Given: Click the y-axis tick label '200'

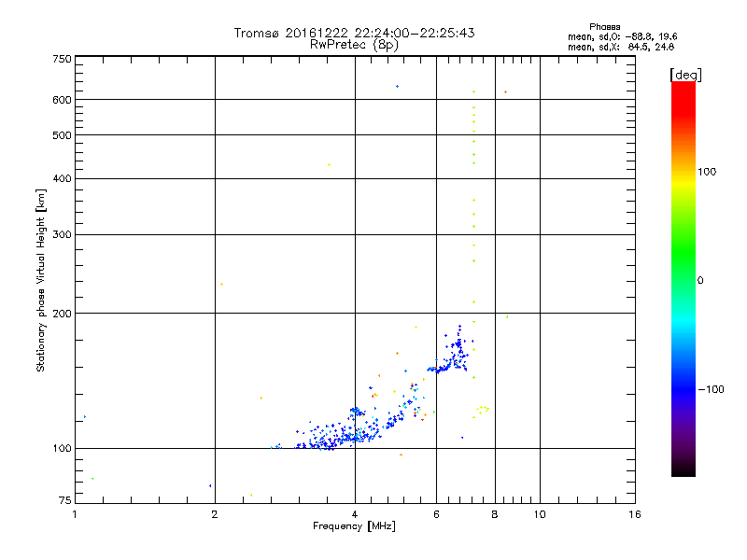Looking at the screenshot, I should [62, 314].
